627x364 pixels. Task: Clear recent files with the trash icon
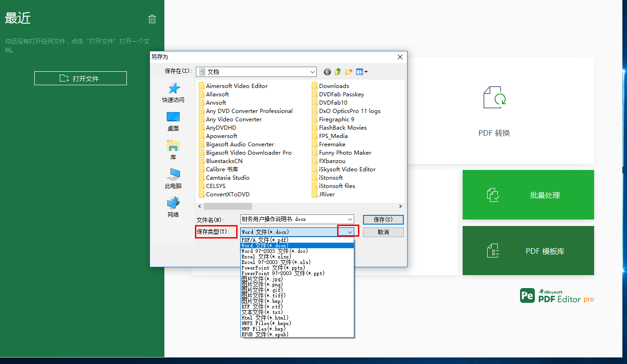click(x=152, y=19)
